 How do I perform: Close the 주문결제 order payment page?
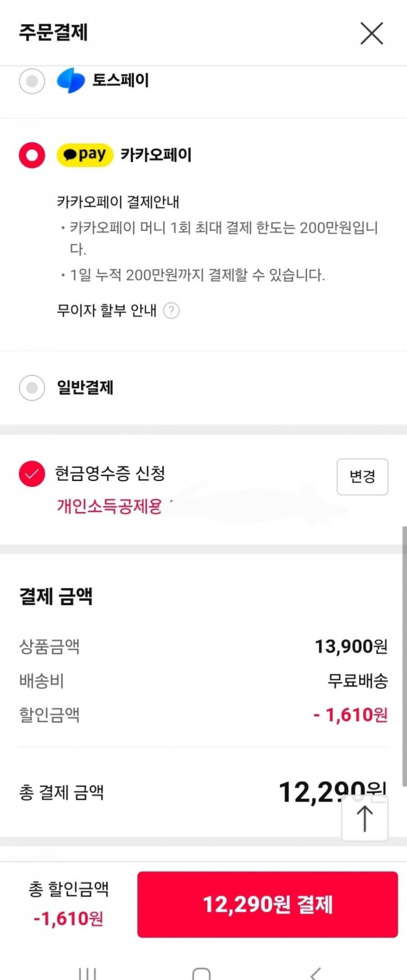tap(371, 33)
